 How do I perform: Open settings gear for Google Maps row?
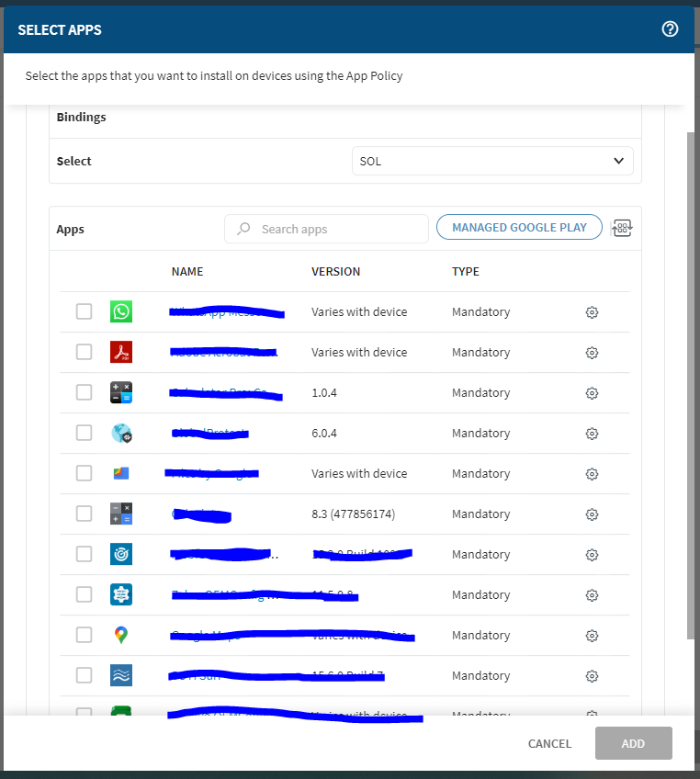(x=592, y=636)
